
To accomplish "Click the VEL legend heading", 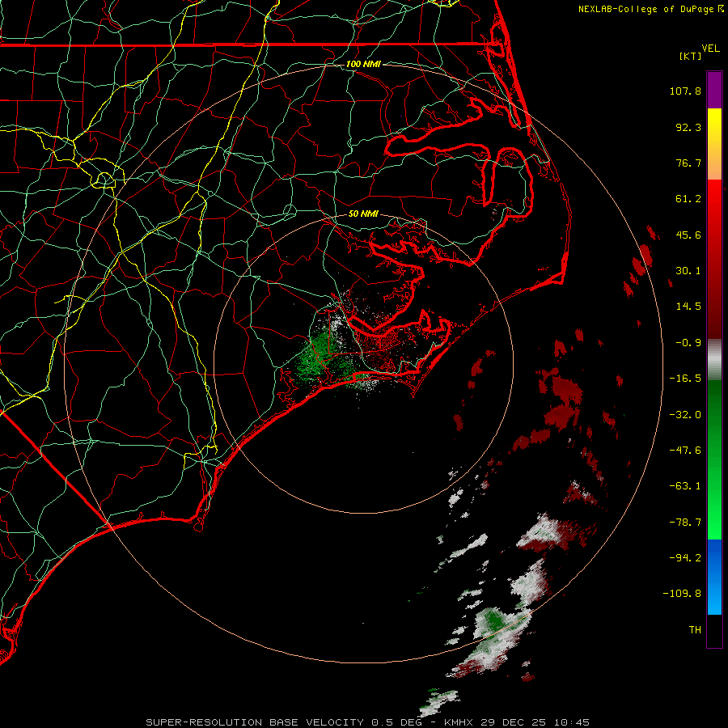I will pos(710,49).
